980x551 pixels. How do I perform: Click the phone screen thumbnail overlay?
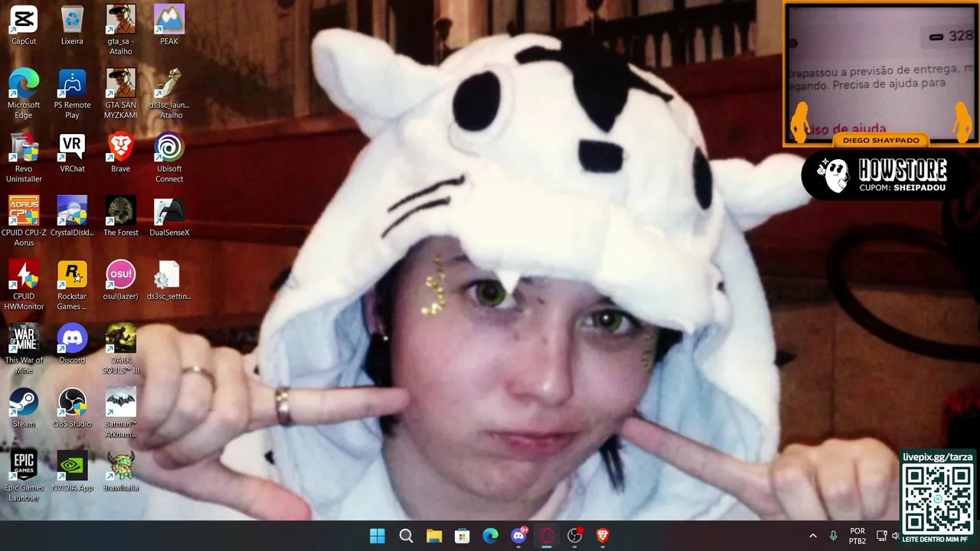coord(881,74)
